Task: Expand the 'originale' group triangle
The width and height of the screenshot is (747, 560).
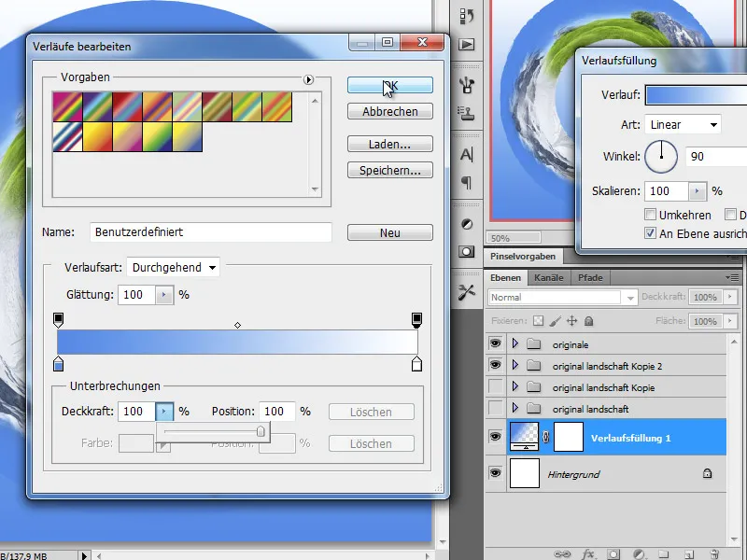Action: pos(515,343)
